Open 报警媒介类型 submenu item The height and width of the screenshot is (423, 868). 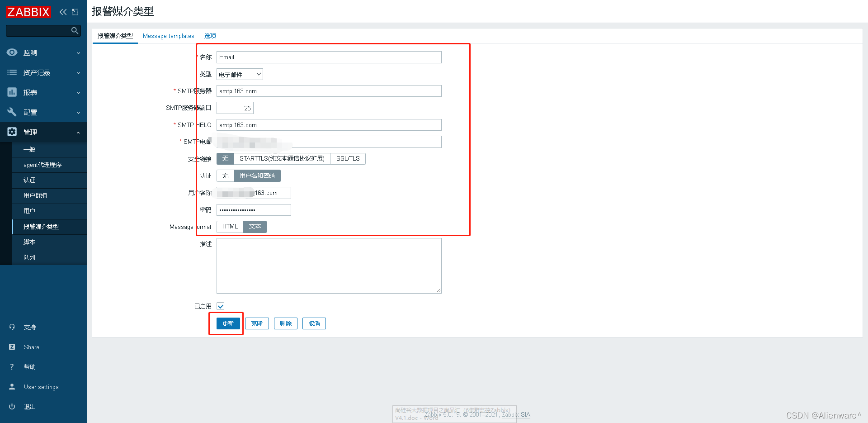click(x=49, y=227)
